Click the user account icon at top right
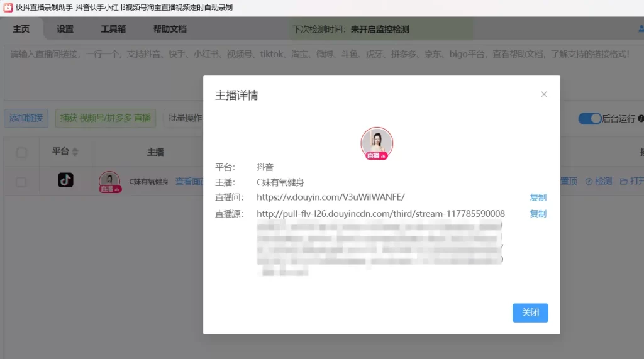Image resolution: width=644 pixels, height=359 pixels. click(641, 29)
